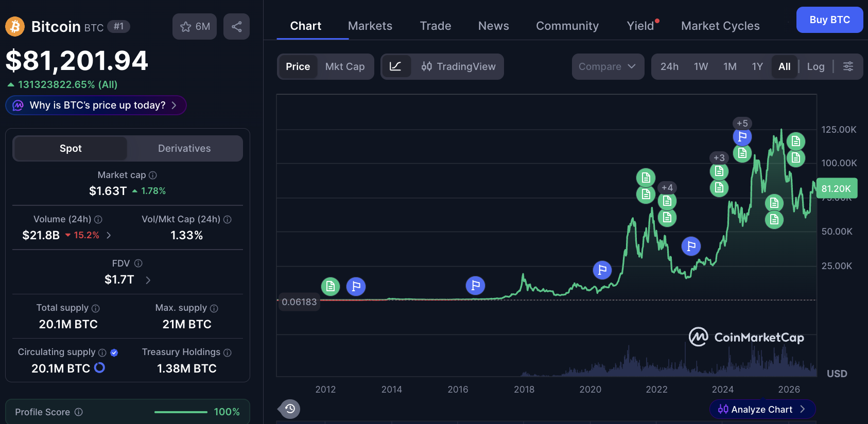Set chart range to 24h
The height and width of the screenshot is (424, 868).
(669, 66)
